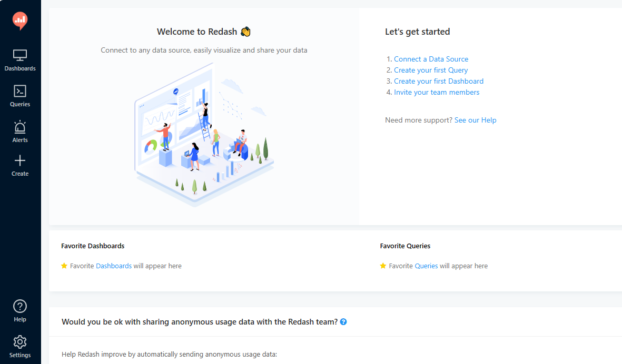Viewport: 622px width, 364px height.
Task: Open the Settings gear icon
Action: (x=20, y=342)
